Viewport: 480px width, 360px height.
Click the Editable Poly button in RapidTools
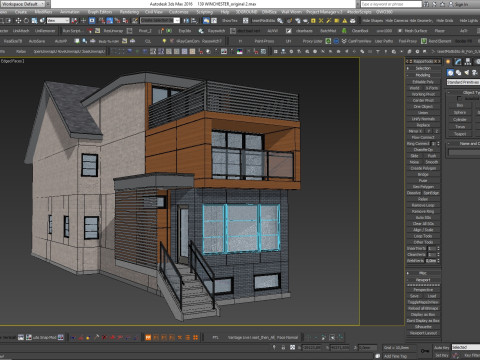pos(423,82)
